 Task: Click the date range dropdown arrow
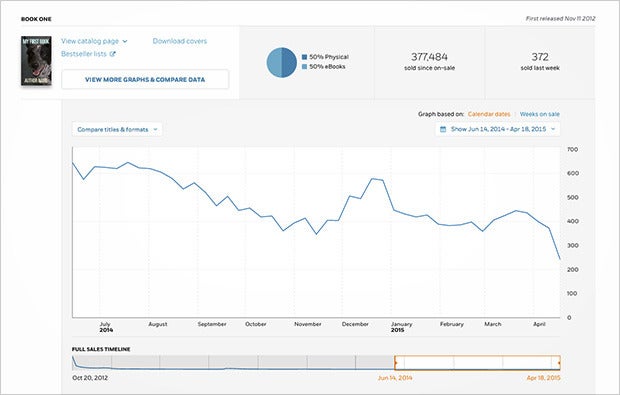tap(553, 129)
